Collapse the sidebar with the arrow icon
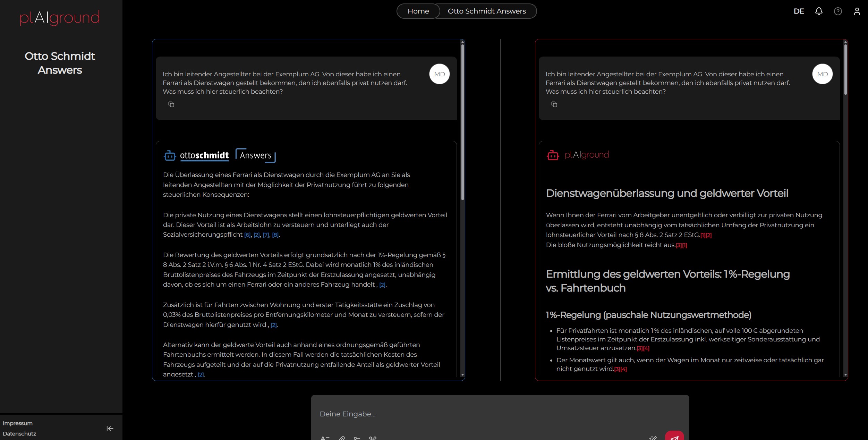This screenshot has width=868, height=440. pyautogui.click(x=110, y=429)
